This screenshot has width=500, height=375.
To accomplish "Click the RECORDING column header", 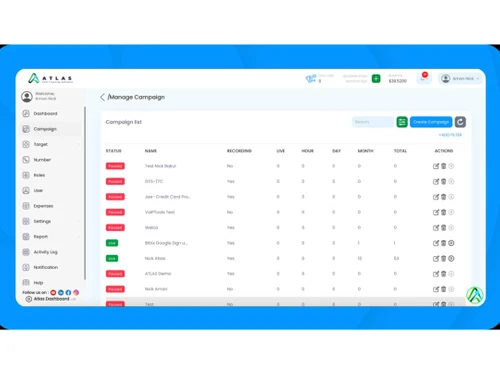I will pyautogui.click(x=239, y=151).
